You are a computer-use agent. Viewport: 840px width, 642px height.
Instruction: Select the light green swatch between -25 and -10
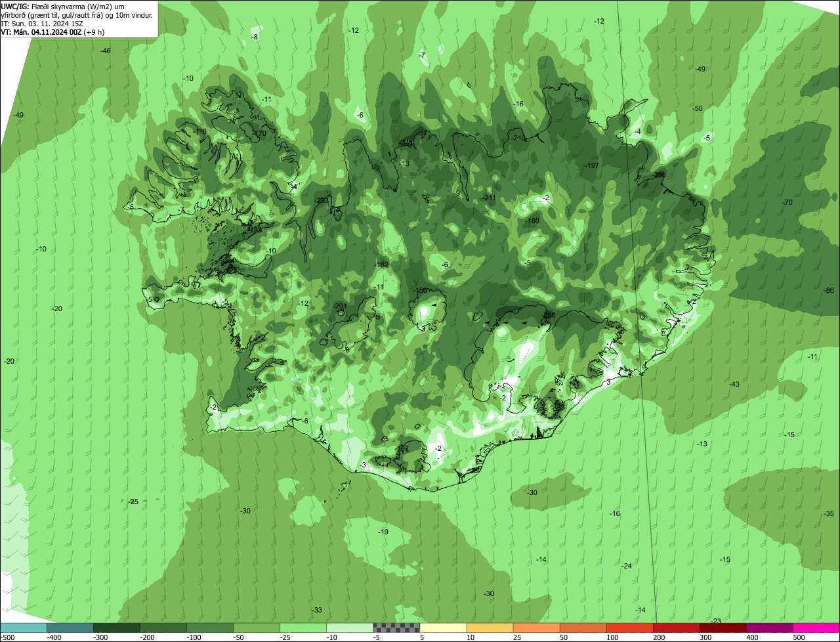pos(303,628)
